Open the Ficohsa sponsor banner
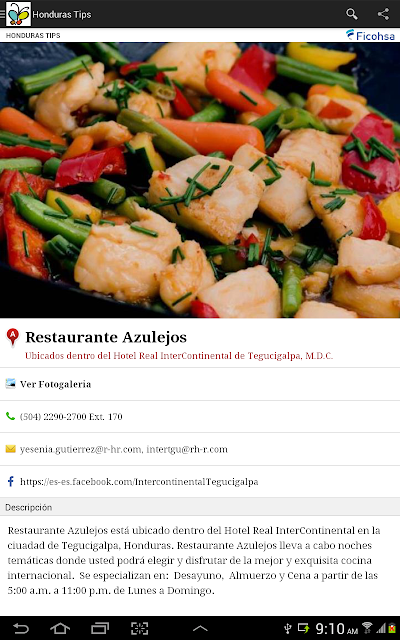 (370, 36)
